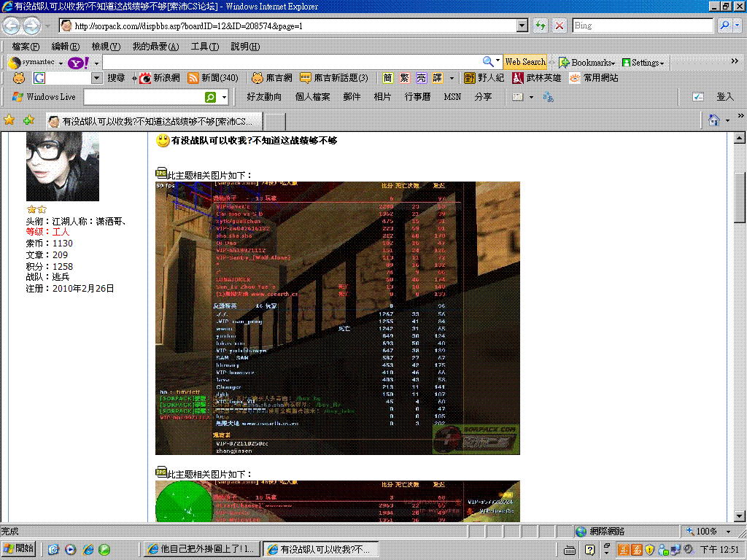
Task: Click the 登入 sign-in button
Action: [724, 97]
